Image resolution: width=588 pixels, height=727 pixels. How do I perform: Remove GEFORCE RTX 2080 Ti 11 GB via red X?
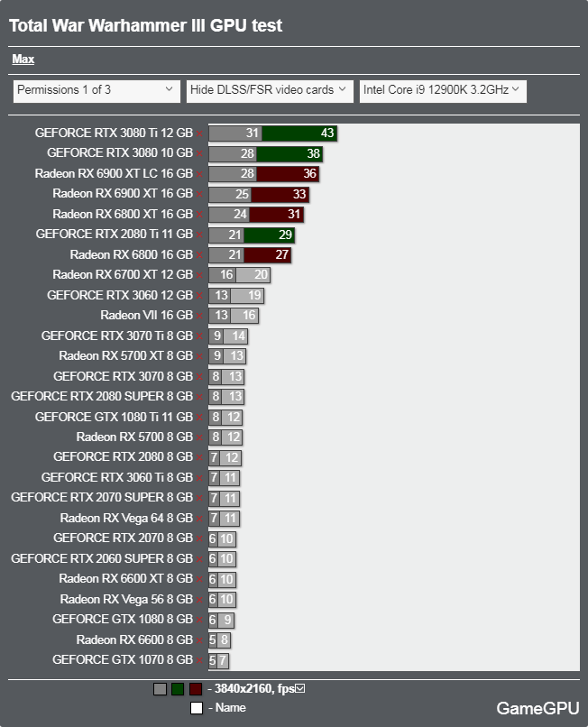(199, 235)
